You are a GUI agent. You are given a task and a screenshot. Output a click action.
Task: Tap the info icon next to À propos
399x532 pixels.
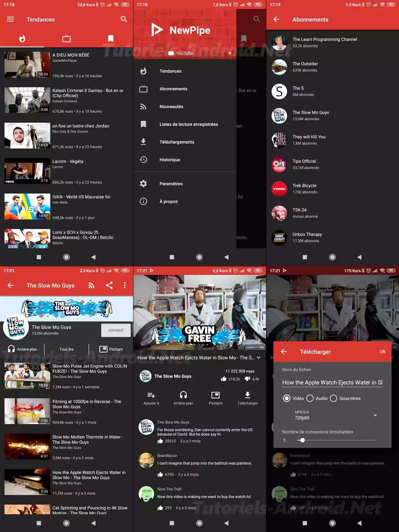[x=143, y=201]
